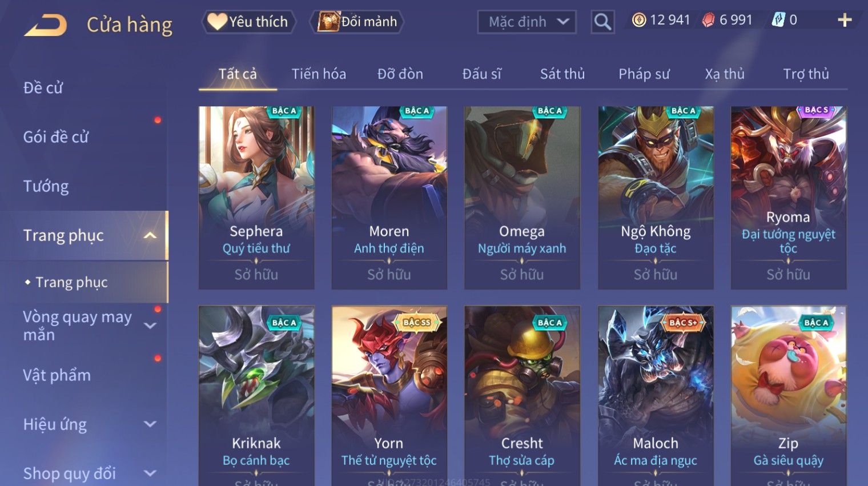
Task: Open the Mặc định sort dropdown
Action: (527, 22)
